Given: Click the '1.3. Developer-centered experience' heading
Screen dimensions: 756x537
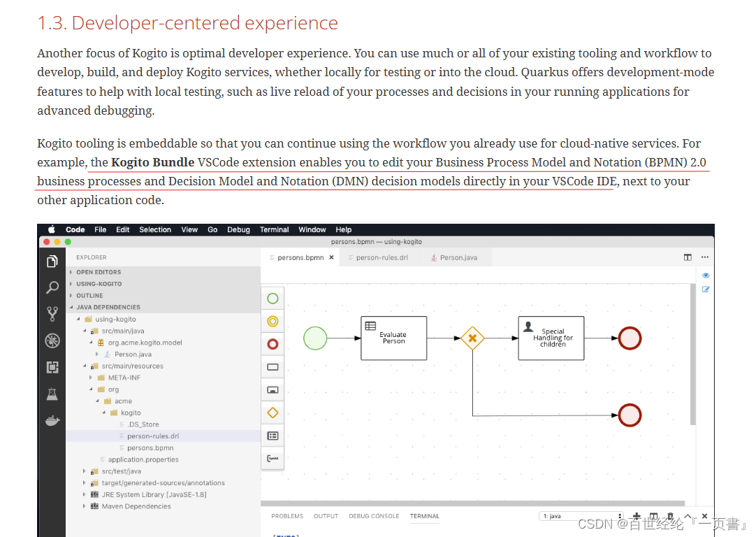Looking at the screenshot, I should point(187,22).
